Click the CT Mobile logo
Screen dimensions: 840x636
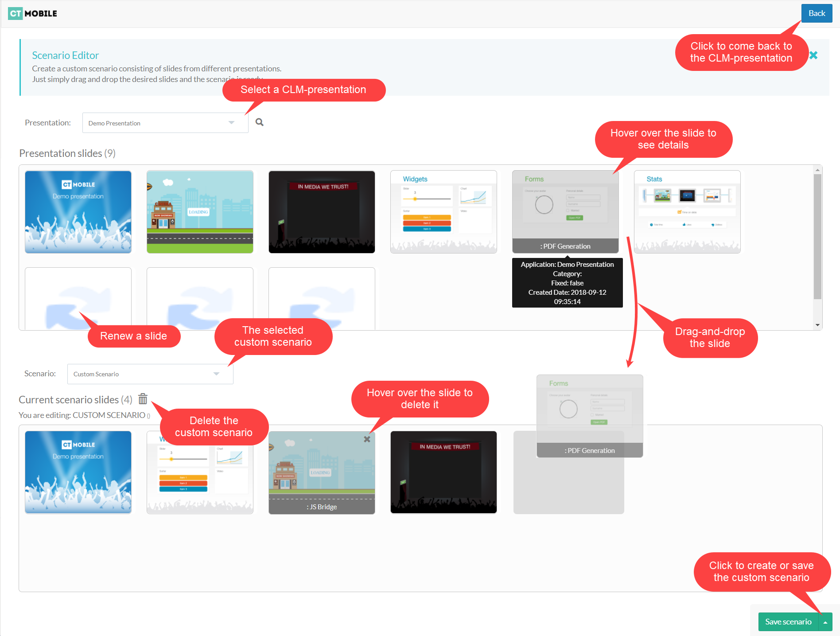coord(33,13)
